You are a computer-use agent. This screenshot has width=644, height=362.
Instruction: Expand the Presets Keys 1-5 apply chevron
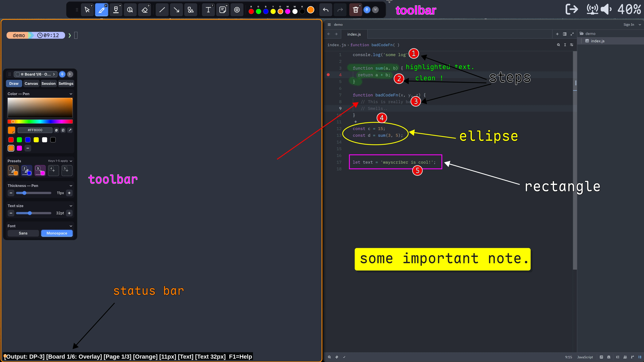tap(71, 161)
